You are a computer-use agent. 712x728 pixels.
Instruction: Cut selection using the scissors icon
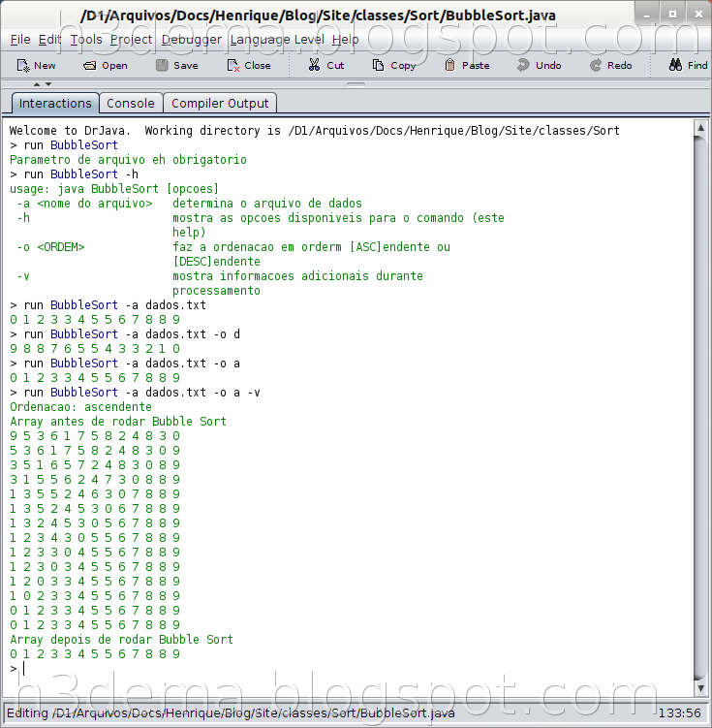click(314, 65)
